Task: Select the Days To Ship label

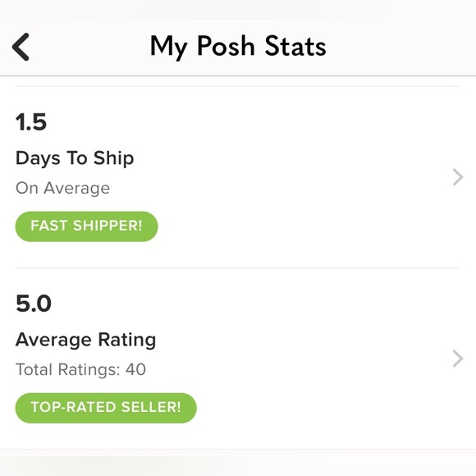Action: point(75,158)
